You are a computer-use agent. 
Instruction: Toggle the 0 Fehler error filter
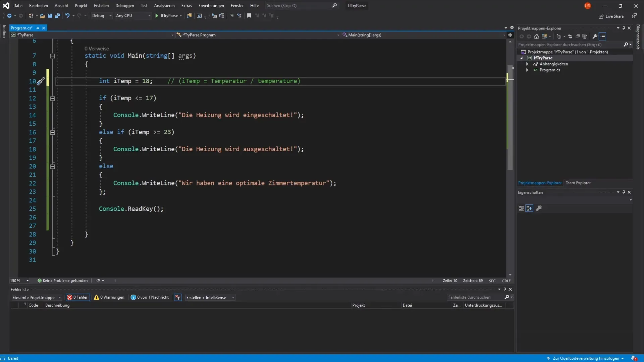pyautogui.click(x=78, y=297)
